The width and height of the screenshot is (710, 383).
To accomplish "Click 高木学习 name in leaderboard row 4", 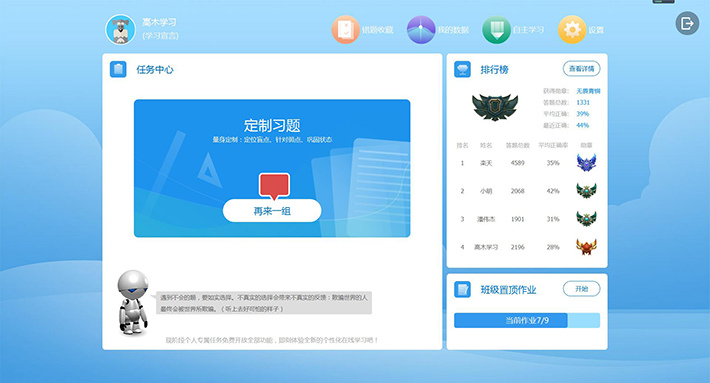I will [x=486, y=247].
